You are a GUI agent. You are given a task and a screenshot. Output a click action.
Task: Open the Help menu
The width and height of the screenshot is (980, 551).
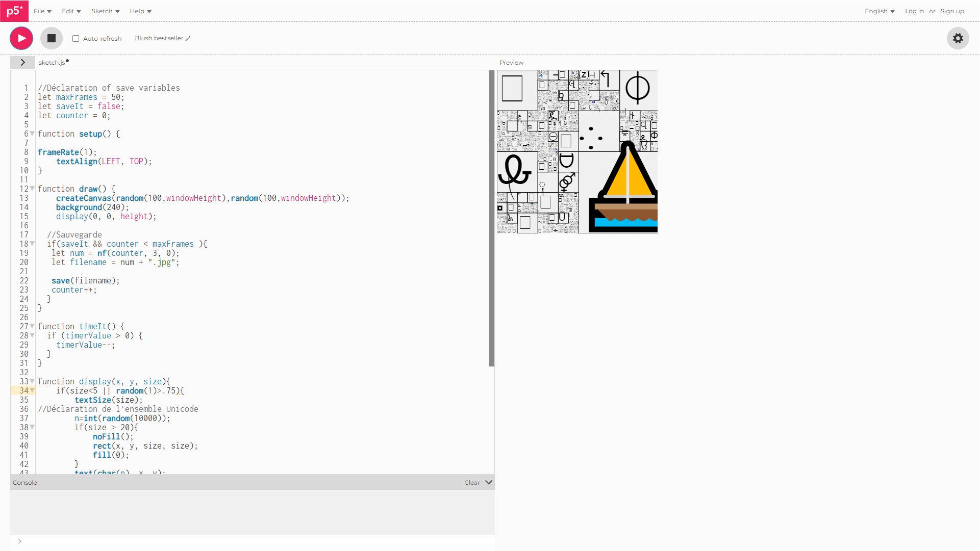coord(140,11)
